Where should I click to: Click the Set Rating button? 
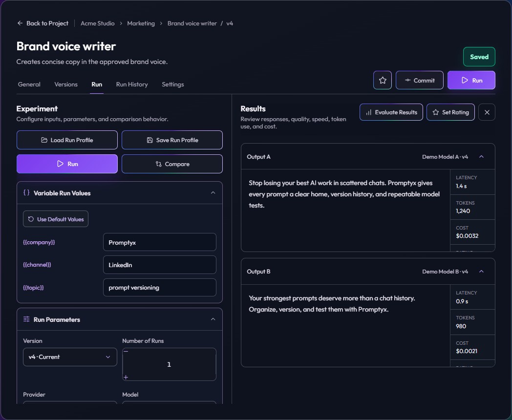[450, 112]
